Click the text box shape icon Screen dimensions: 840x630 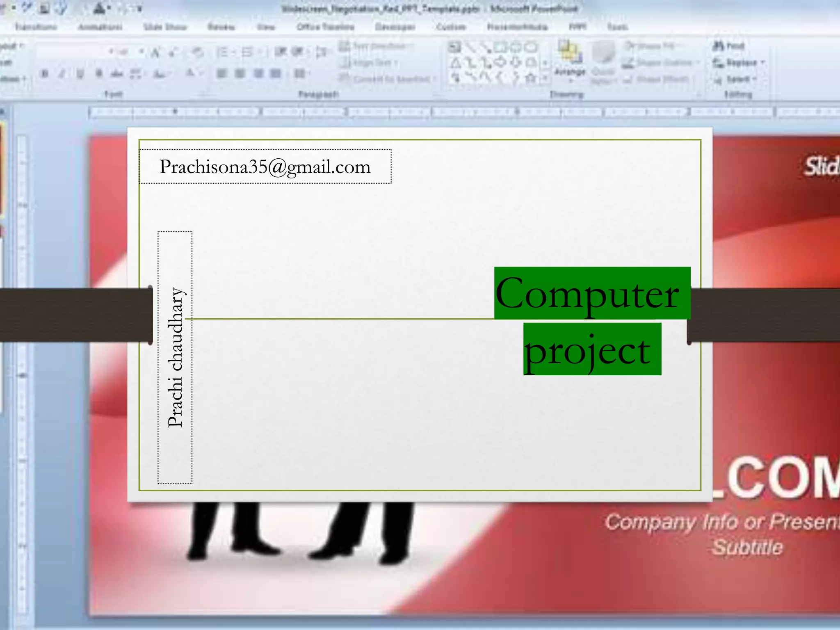pyautogui.click(x=454, y=47)
